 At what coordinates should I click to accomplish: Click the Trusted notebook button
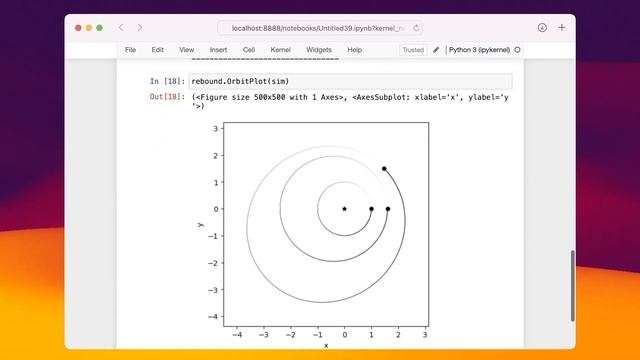coord(413,50)
